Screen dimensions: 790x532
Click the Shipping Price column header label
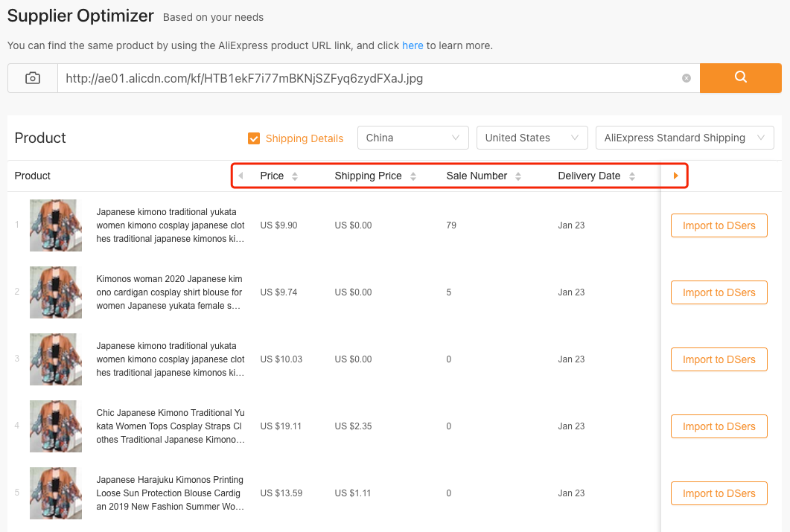[x=369, y=176]
